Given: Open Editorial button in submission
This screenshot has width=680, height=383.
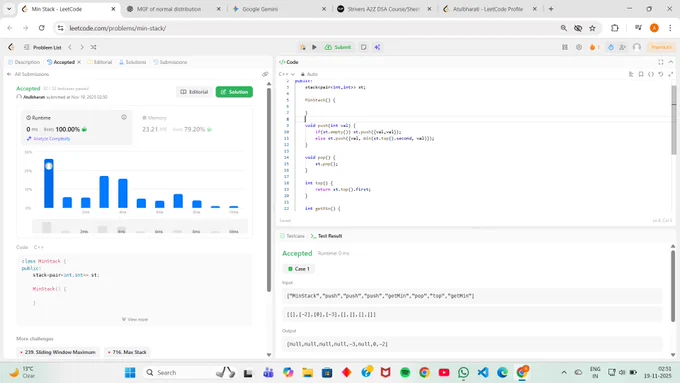Looking at the screenshot, I should (194, 92).
